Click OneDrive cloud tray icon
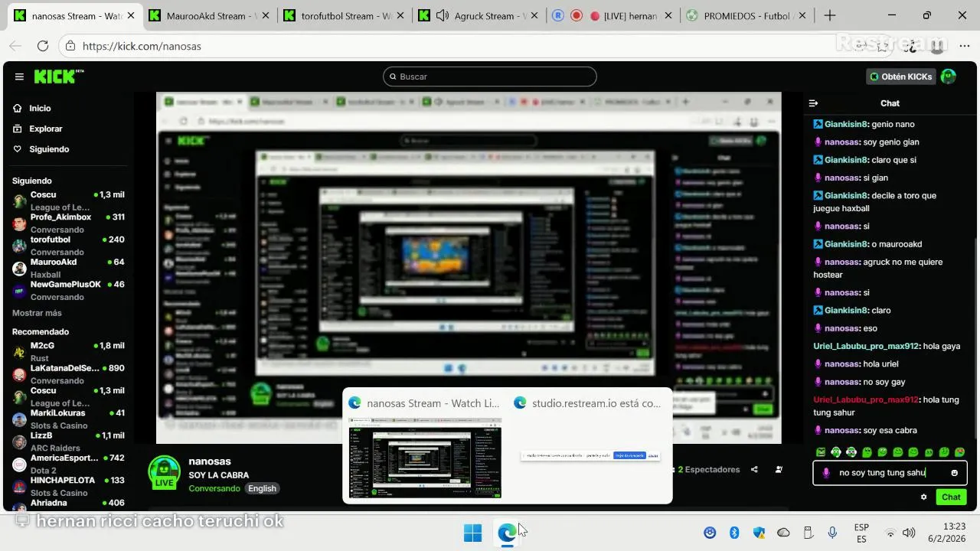Image resolution: width=980 pixels, height=551 pixels. [x=783, y=533]
